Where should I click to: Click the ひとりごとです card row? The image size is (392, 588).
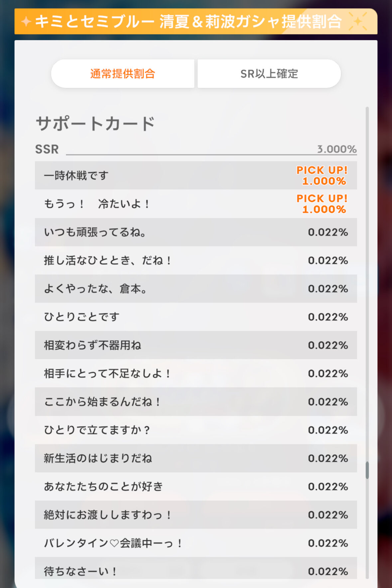(196, 317)
